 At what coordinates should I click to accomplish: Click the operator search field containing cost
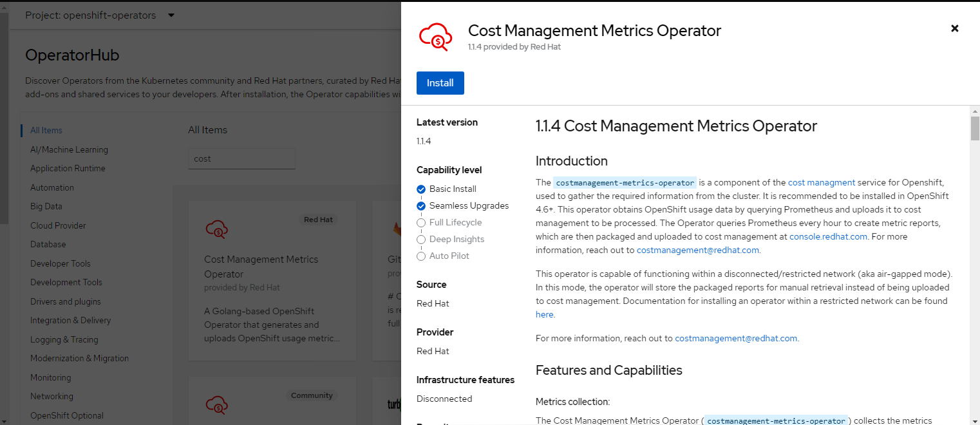click(241, 158)
